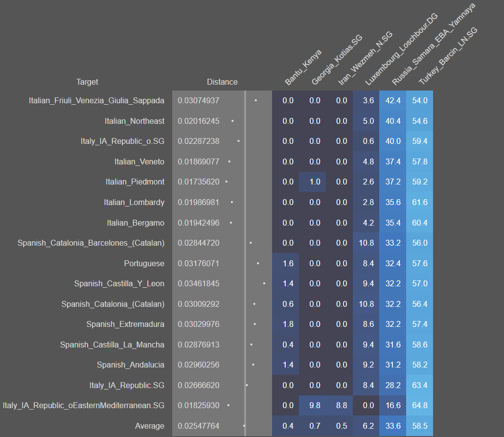Click distance value 0.03074937
The width and height of the screenshot is (504, 437).
198,101
